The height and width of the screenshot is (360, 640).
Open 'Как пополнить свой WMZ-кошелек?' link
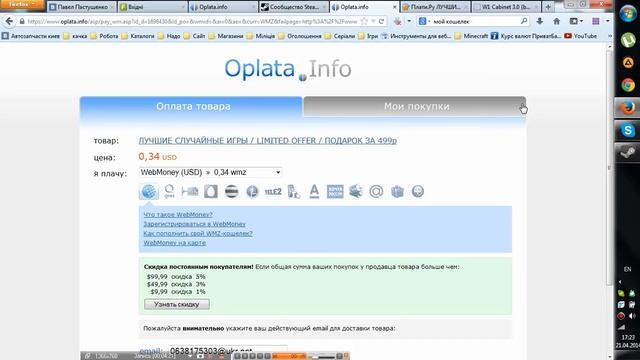click(x=198, y=233)
